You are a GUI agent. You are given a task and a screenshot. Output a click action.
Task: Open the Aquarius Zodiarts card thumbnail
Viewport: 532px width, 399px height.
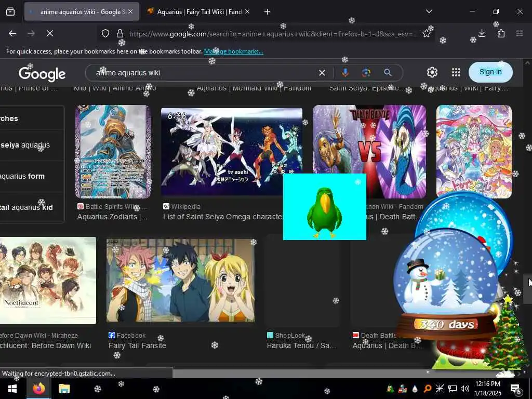click(113, 152)
